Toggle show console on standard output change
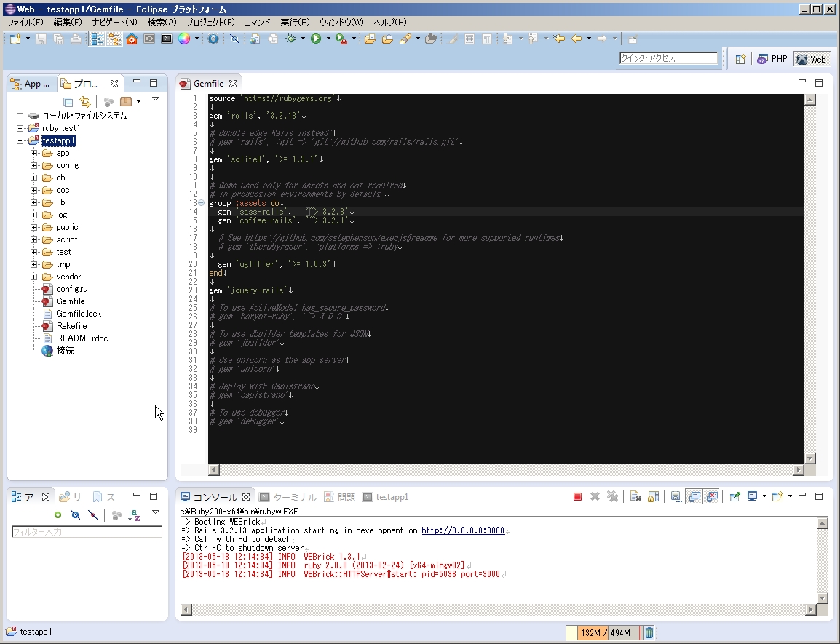 pyautogui.click(x=694, y=497)
